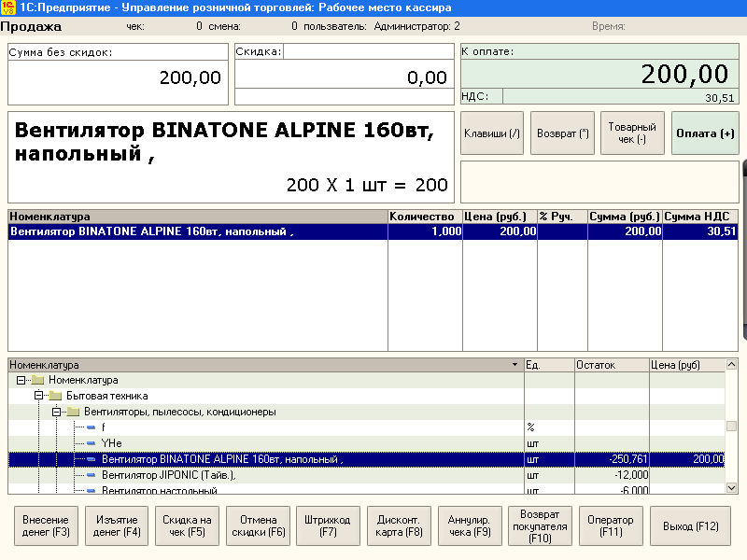Click Сумма НДС cell 30,51 in receipt row
Screen dimensions: 747x560
point(699,231)
